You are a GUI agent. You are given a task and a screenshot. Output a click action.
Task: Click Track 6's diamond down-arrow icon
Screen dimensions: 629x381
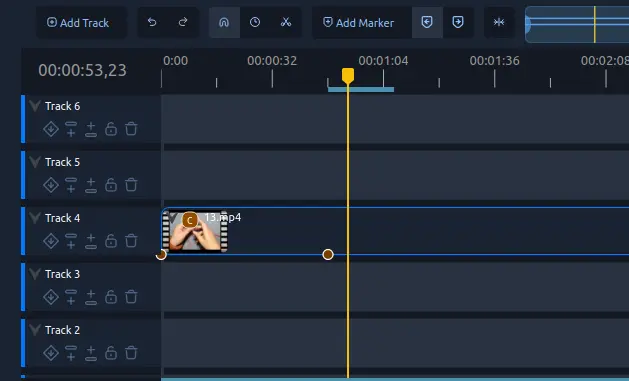(51, 129)
